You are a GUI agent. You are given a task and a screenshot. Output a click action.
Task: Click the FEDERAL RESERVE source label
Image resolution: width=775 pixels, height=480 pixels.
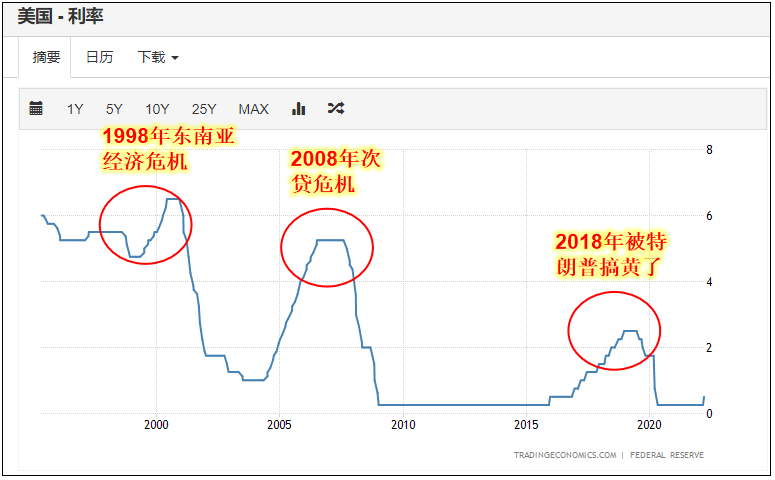667,455
